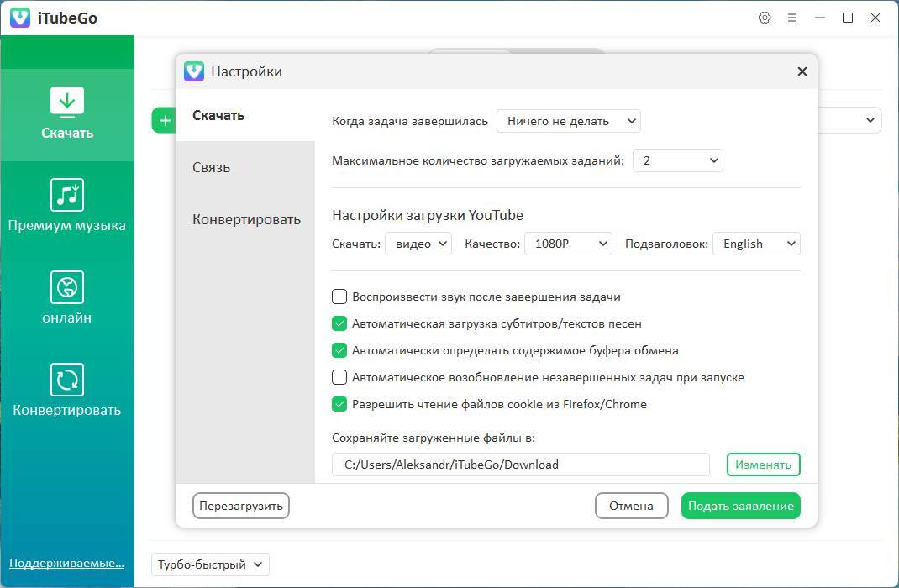This screenshot has width=899, height=588.
Task: Click the Изменять button for download folder
Action: coord(763,465)
